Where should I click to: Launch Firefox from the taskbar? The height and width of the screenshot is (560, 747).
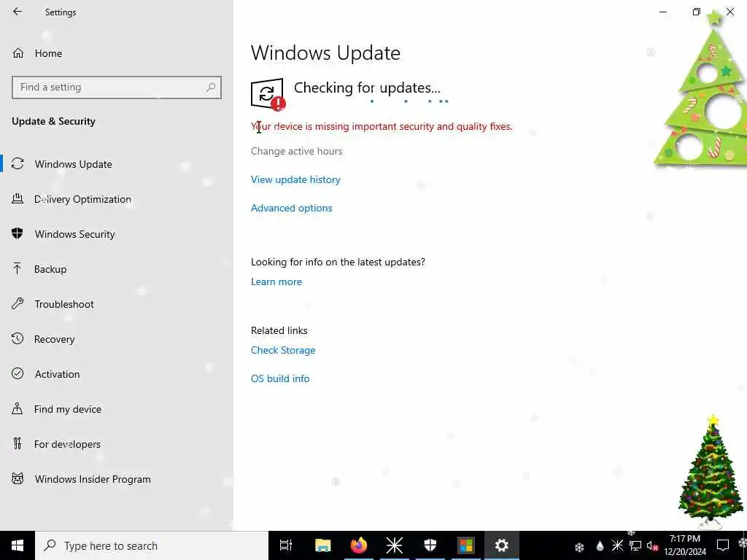[359, 545]
